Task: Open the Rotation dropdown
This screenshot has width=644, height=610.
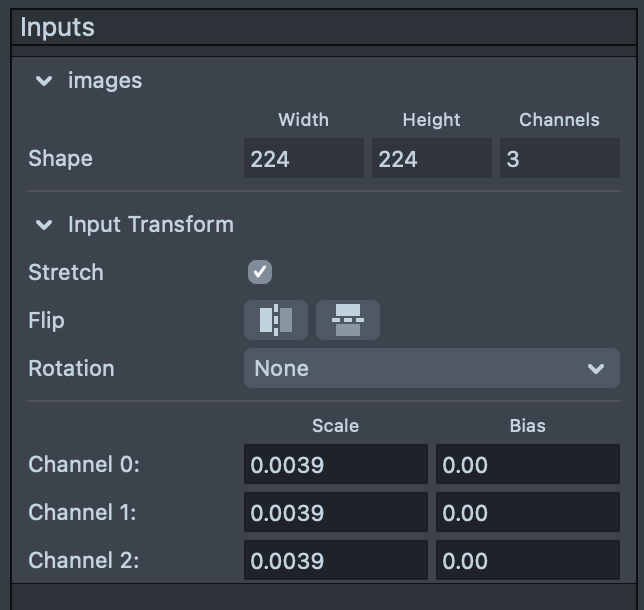Action: (x=431, y=368)
